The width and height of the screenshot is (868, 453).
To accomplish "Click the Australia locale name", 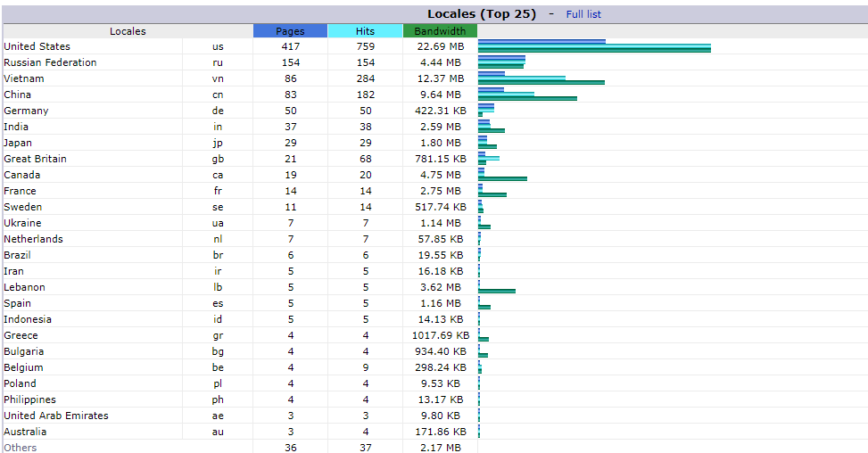I will pyautogui.click(x=25, y=432).
